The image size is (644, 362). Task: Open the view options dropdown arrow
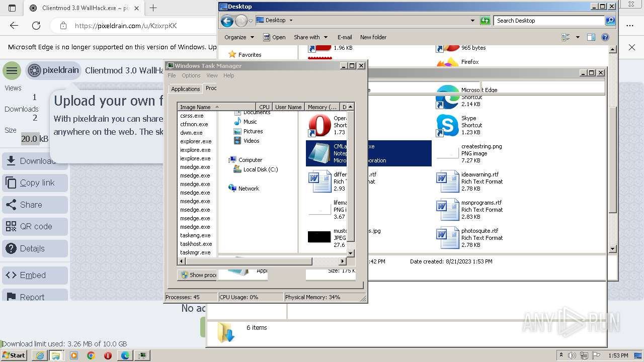pyautogui.click(x=578, y=37)
